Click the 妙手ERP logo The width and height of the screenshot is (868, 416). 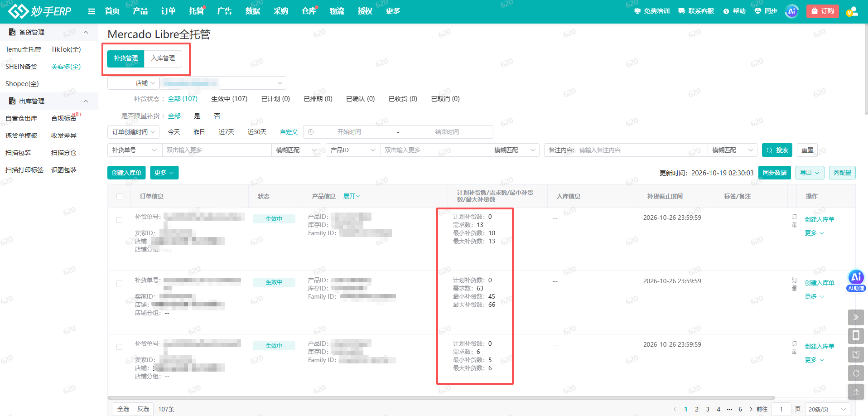(40, 11)
